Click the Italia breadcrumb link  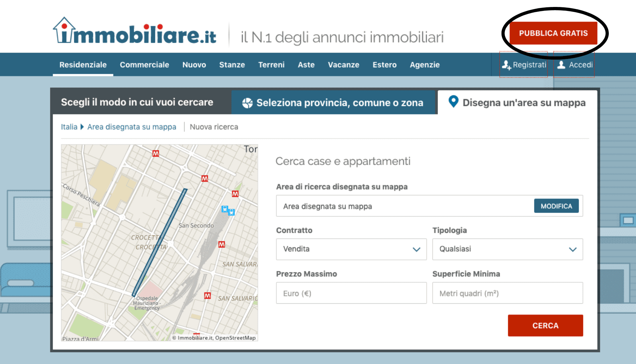69,127
